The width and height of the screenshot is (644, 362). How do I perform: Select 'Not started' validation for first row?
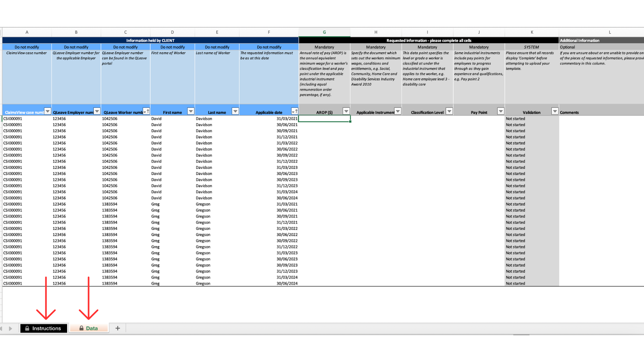[532, 119]
